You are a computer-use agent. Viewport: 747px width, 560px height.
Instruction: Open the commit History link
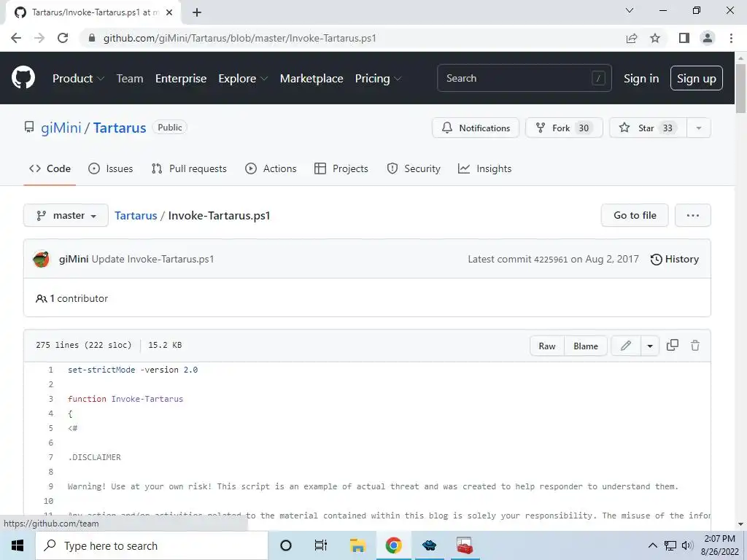tap(675, 259)
